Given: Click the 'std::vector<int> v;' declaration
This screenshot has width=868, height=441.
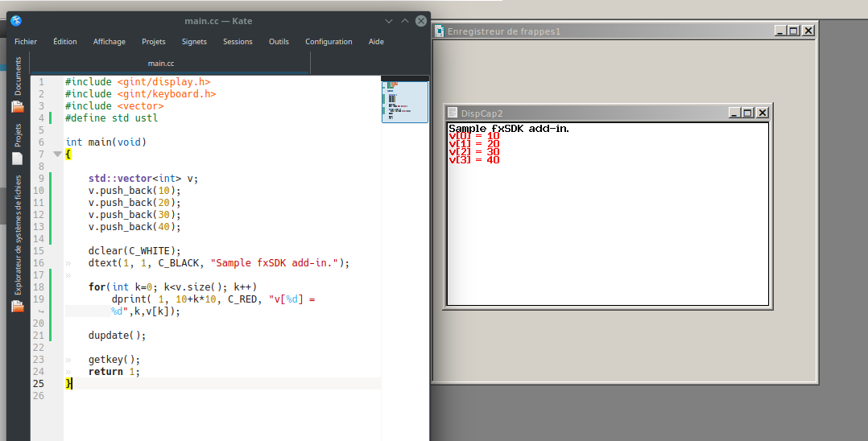Looking at the screenshot, I should click(x=143, y=178).
